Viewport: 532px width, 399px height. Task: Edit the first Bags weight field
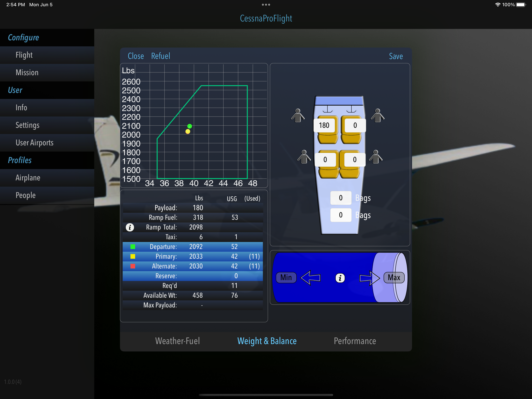coord(341,198)
